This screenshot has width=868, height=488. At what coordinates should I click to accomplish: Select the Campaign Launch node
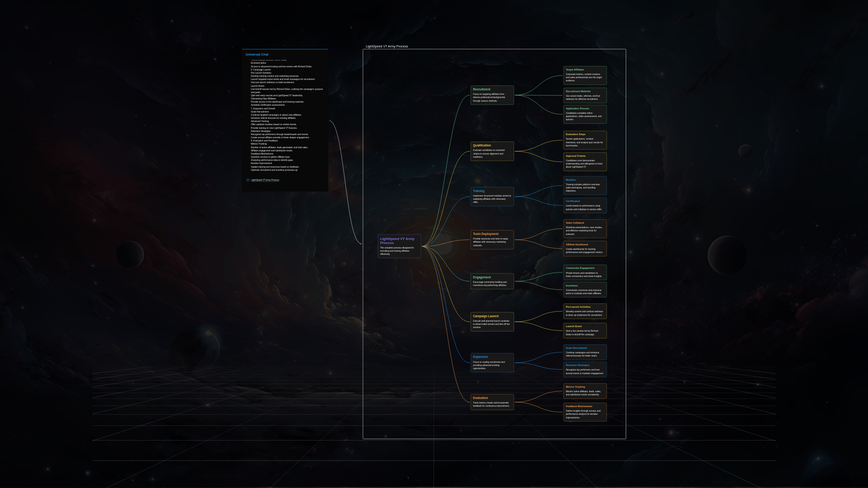(492, 322)
